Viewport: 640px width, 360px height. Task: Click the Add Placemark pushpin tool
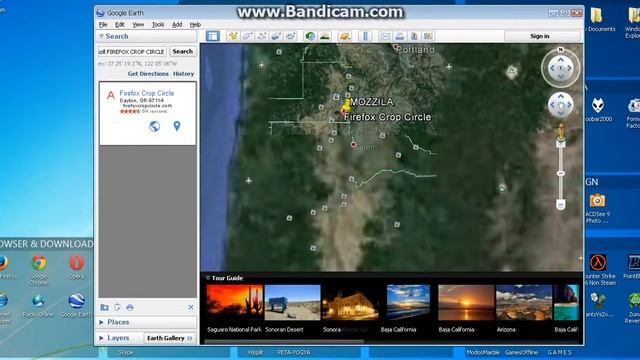(x=233, y=36)
